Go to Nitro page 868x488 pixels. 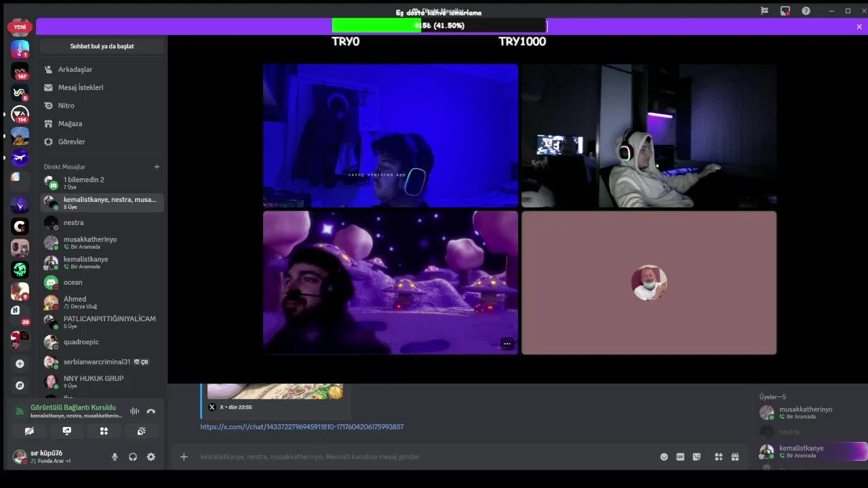(102, 106)
